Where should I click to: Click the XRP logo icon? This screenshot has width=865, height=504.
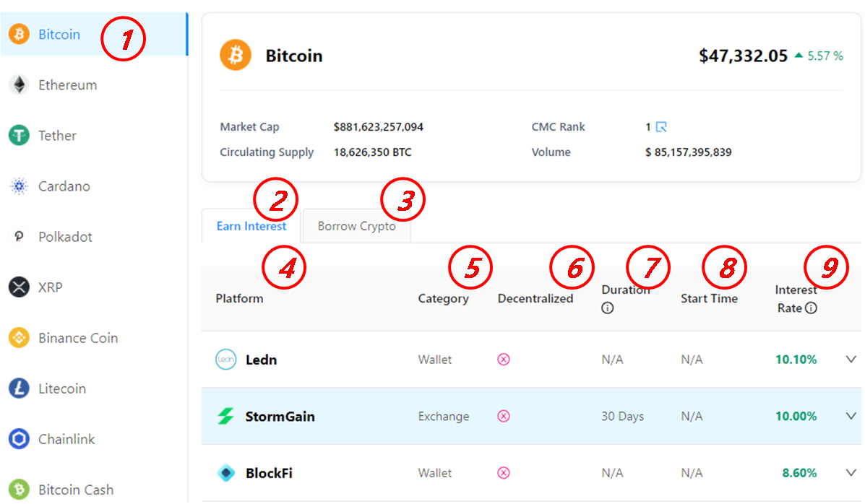[19, 287]
